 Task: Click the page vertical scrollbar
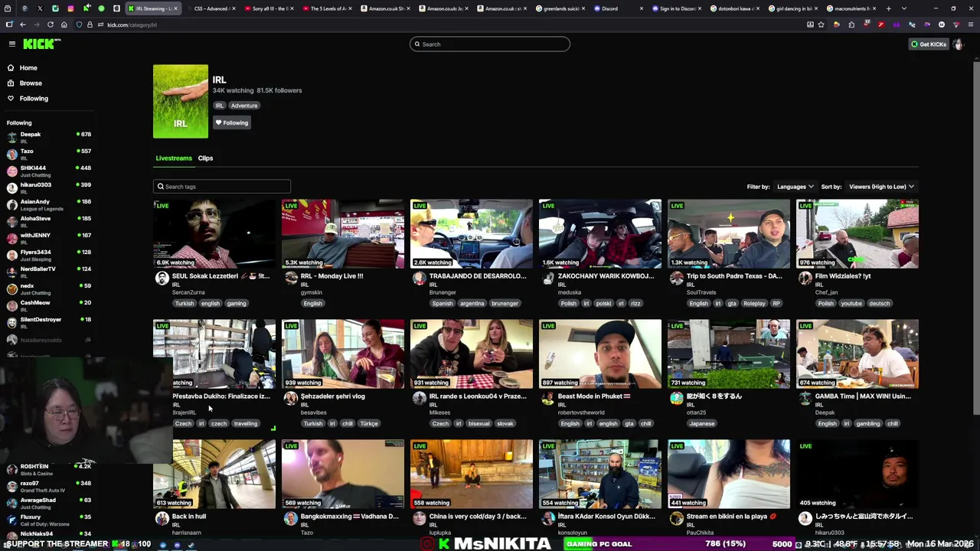[975, 237]
